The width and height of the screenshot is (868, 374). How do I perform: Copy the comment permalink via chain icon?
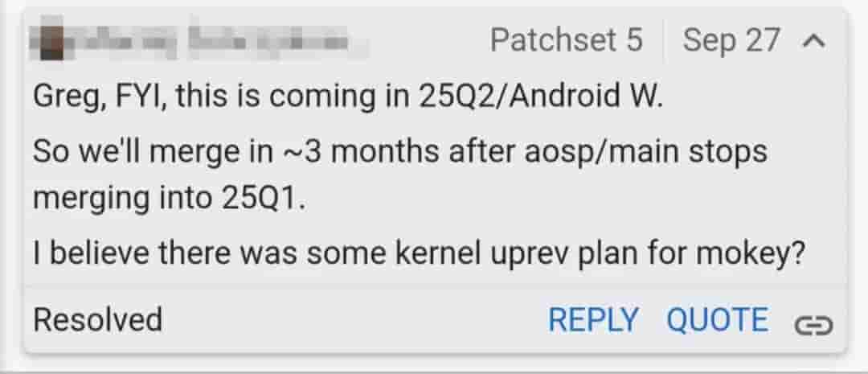coord(813,326)
